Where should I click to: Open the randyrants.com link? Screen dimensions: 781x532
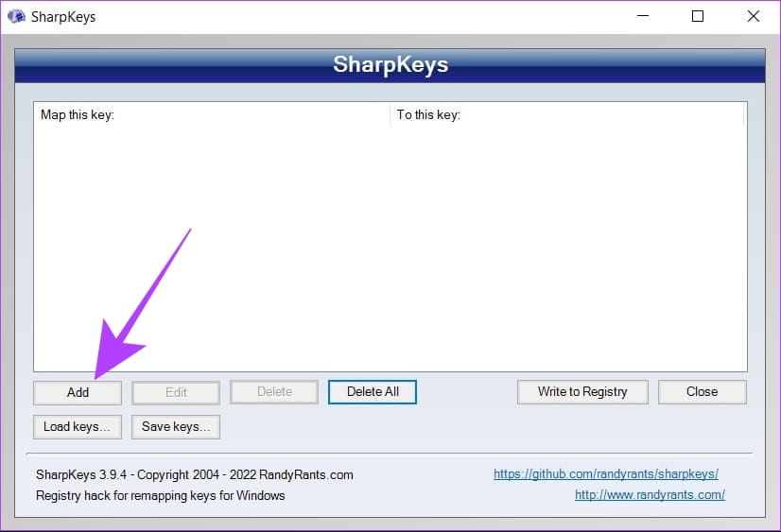click(x=650, y=495)
